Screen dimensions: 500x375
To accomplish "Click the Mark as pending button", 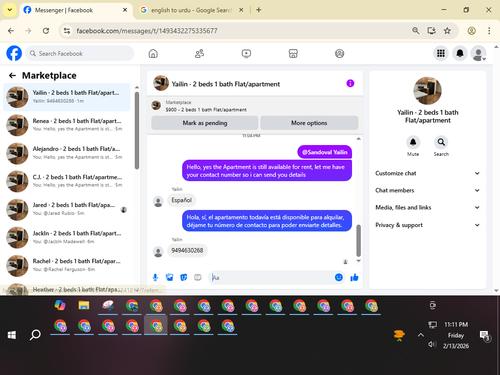I will tap(205, 123).
